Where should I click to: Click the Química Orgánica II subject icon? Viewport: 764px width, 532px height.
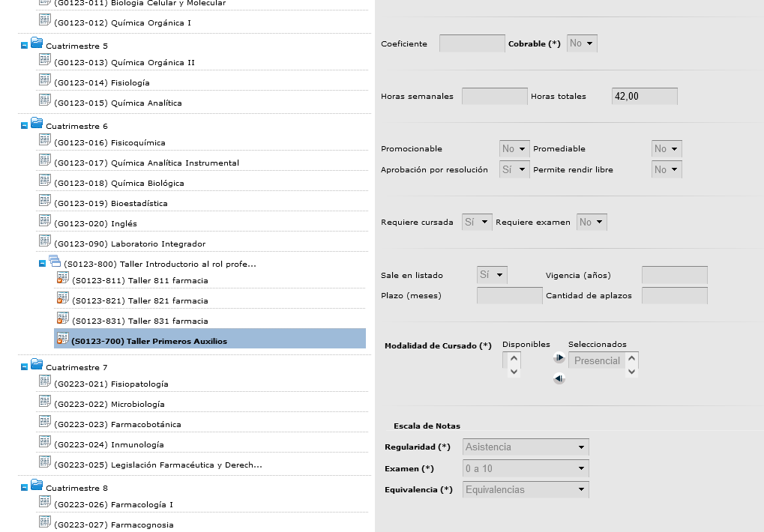(45, 59)
